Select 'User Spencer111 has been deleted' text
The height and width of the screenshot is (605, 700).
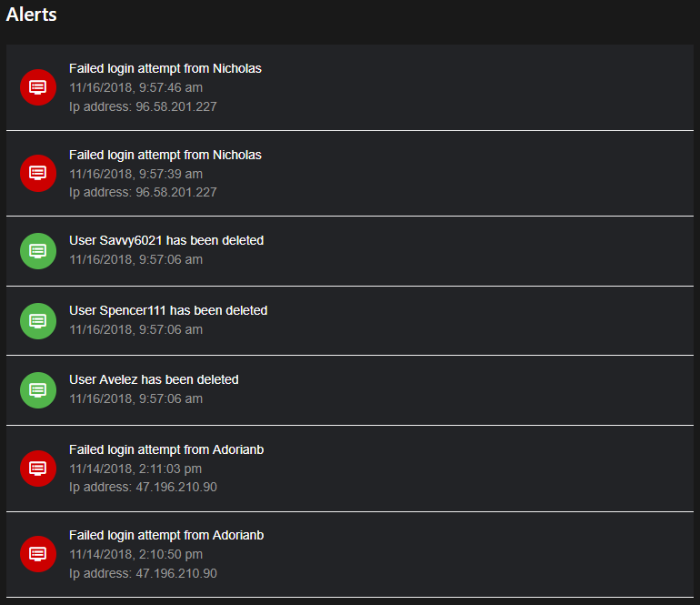point(168,311)
